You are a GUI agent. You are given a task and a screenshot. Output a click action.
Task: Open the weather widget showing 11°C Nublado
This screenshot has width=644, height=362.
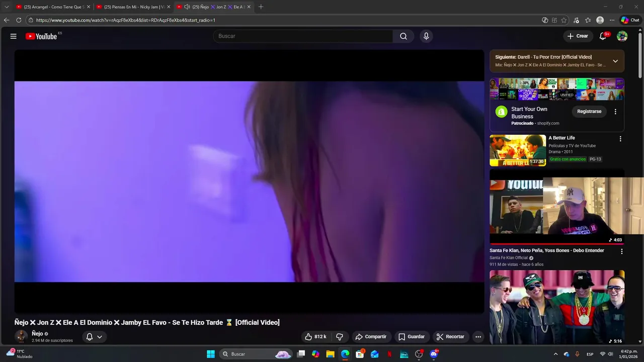[20, 354]
